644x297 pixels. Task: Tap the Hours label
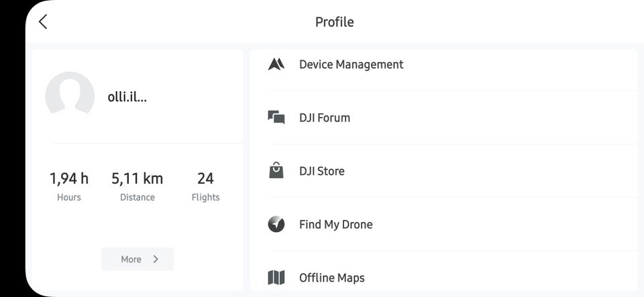[69, 197]
